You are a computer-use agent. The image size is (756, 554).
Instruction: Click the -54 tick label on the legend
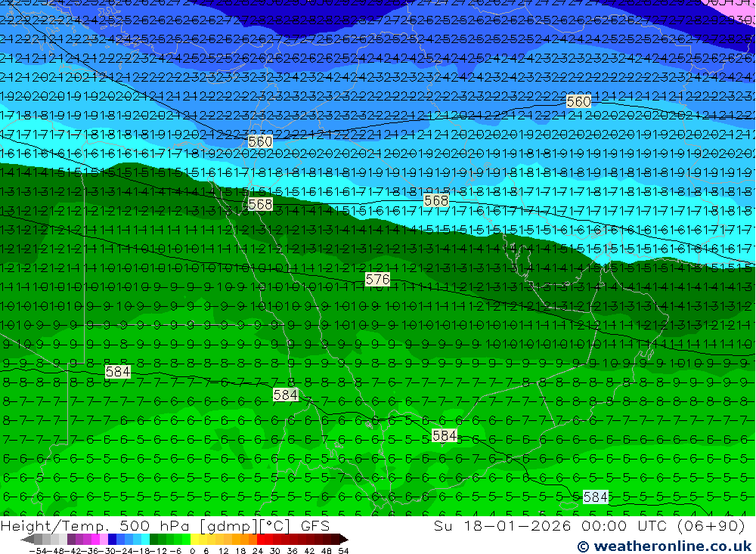click(x=37, y=551)
